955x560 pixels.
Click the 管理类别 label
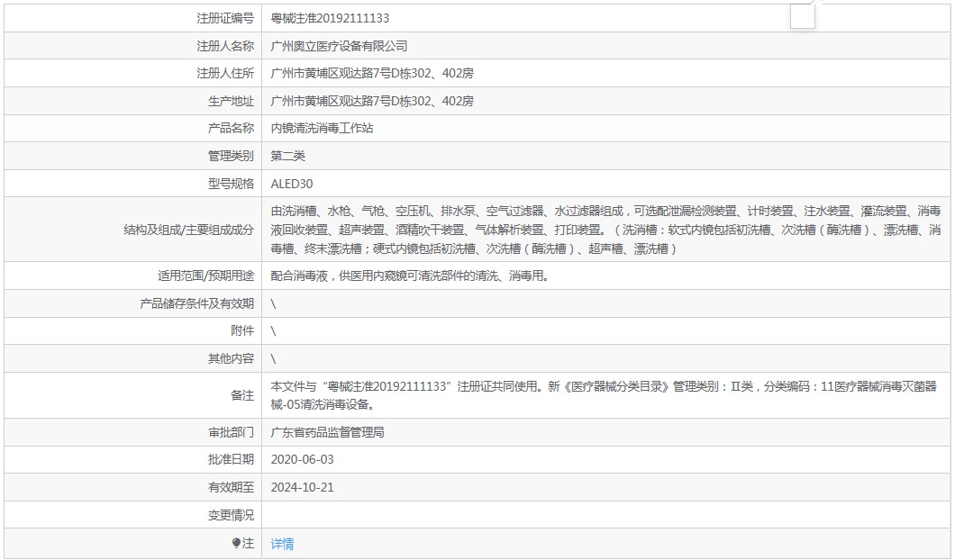[231, 156]
